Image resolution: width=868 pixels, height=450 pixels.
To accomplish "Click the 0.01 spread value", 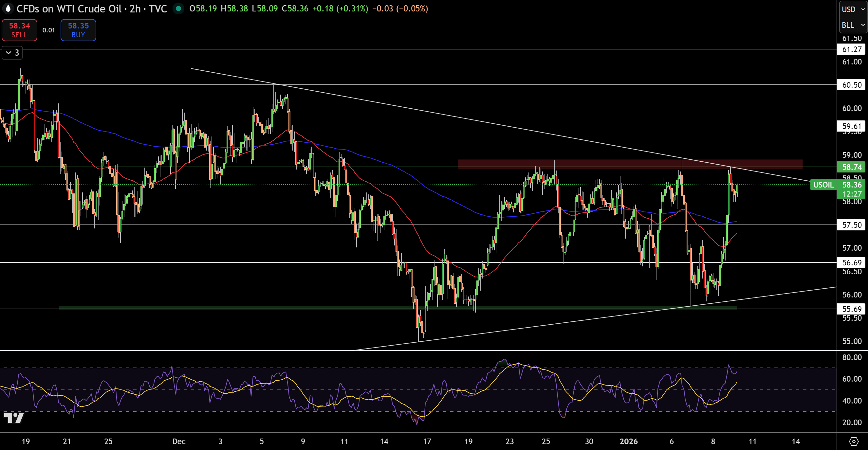I will coord(48,30).
